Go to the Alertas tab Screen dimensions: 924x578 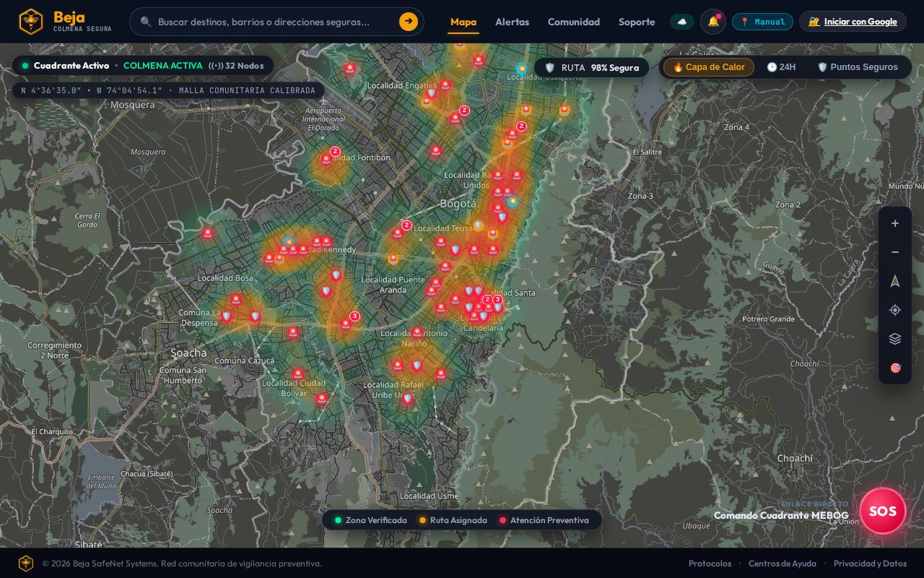(x=512, y=22)
